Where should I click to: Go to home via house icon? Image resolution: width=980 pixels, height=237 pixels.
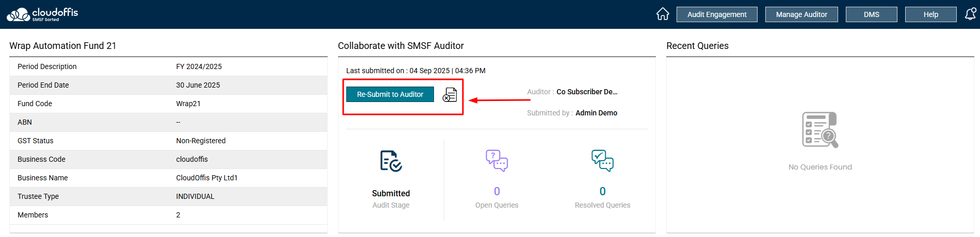[x=663, y=14]
